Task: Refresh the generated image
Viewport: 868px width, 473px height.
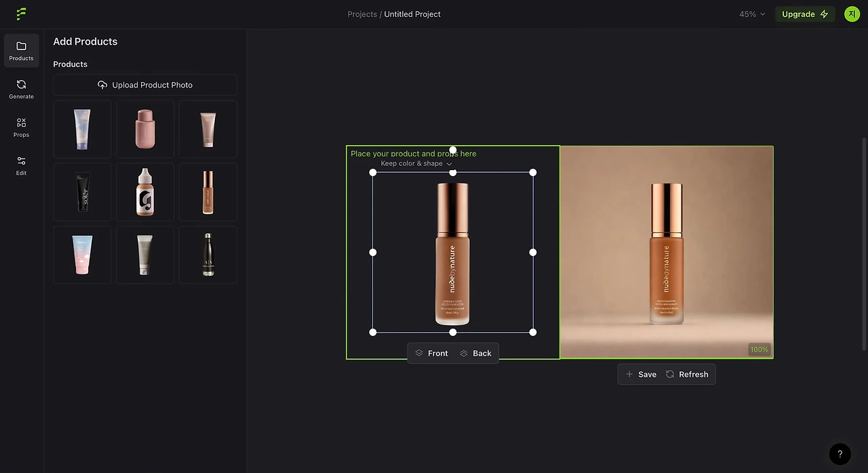Action: click(x=687, y=374)
